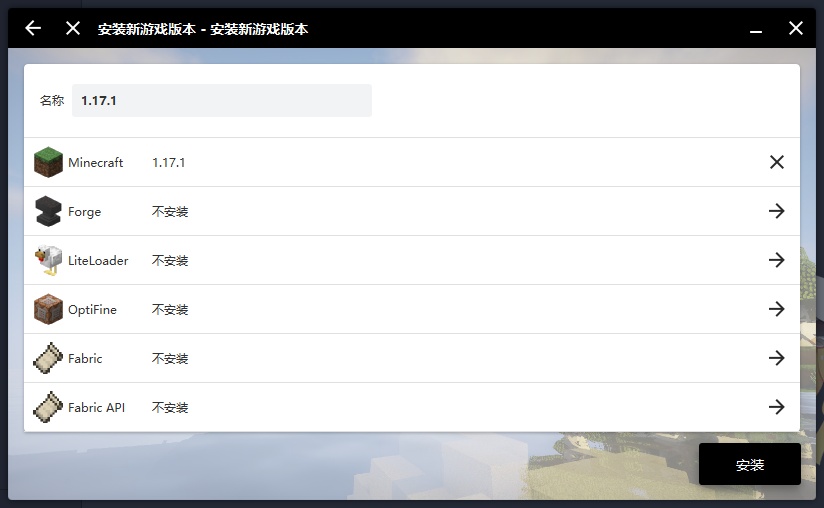824x508 pixels.
Task: Open Fabric version selection arrow
Action: click(x=776, y=358)
